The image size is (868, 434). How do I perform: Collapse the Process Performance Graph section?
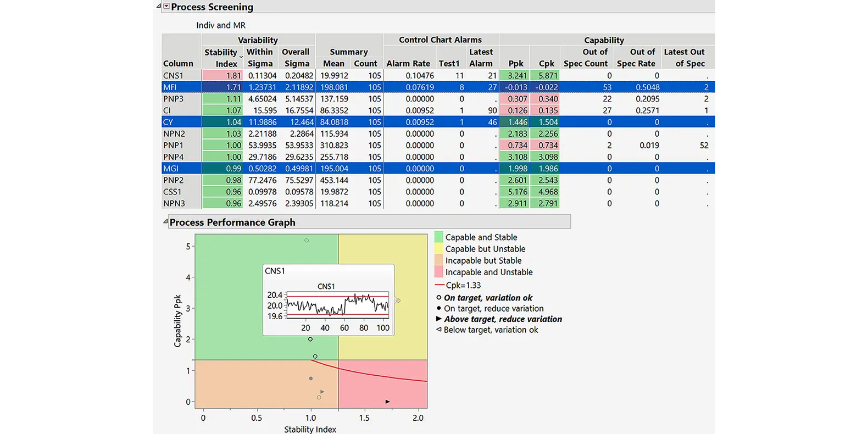pyautogui.click(x=165, y=222)
